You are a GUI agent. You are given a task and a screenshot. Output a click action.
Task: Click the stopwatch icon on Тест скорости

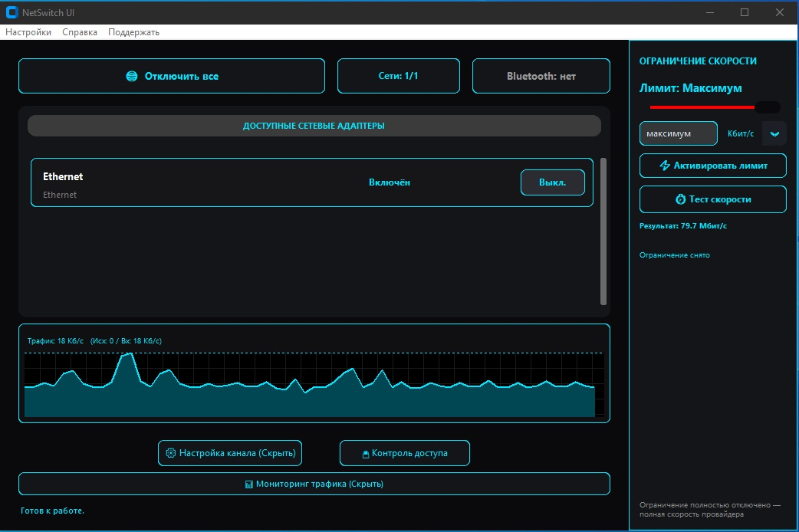[680, 199]
